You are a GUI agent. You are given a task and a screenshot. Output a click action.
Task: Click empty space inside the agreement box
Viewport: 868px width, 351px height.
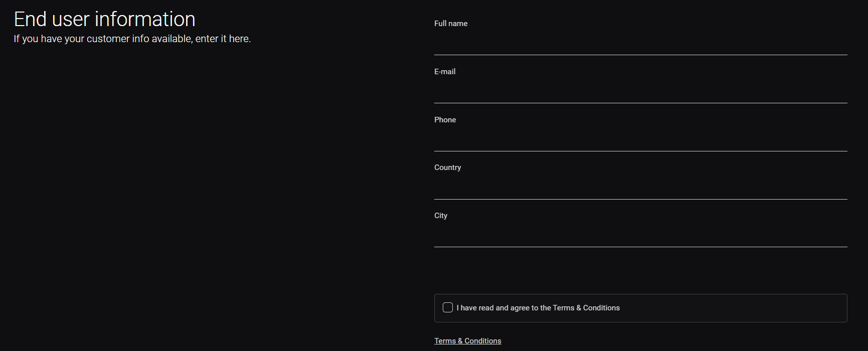[x=732, y=308]
